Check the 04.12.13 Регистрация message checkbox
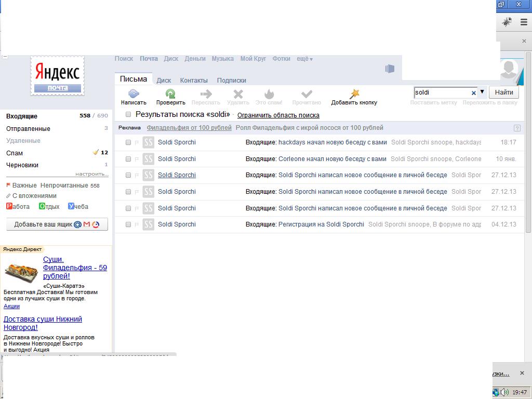 coord(128,224)
